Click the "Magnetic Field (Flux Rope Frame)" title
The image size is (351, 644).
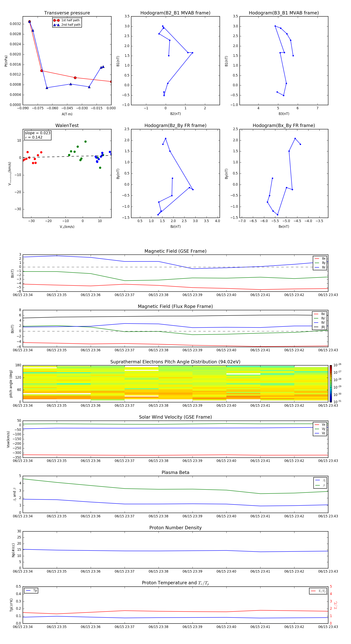[x=175, y=307]
